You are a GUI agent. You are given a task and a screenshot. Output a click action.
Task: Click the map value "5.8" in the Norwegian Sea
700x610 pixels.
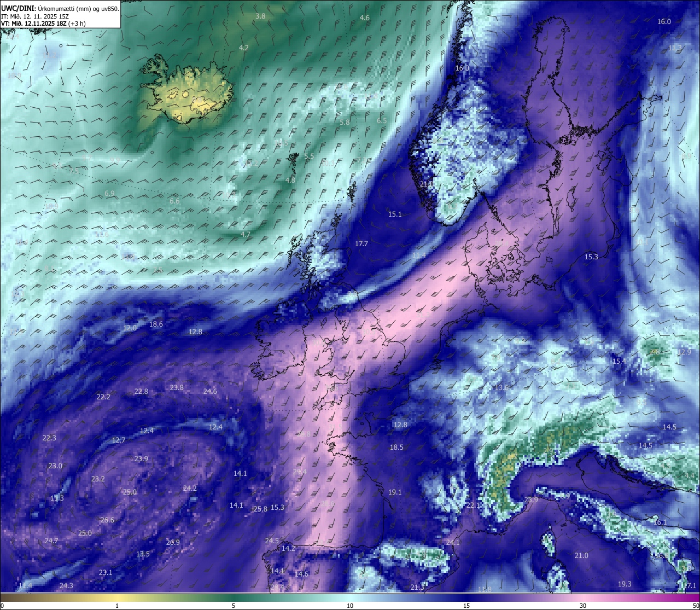[345, 123]
